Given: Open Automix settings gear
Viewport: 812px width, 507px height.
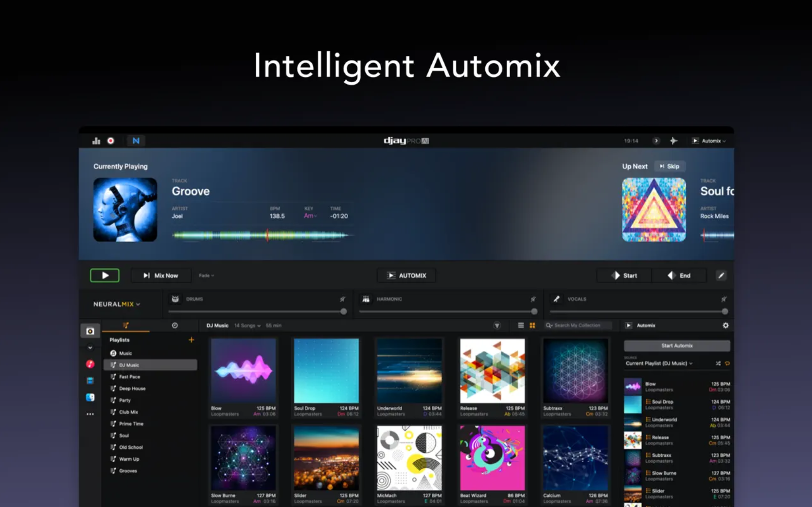Looking at the screenshot, I should click(x=725, y=326).
